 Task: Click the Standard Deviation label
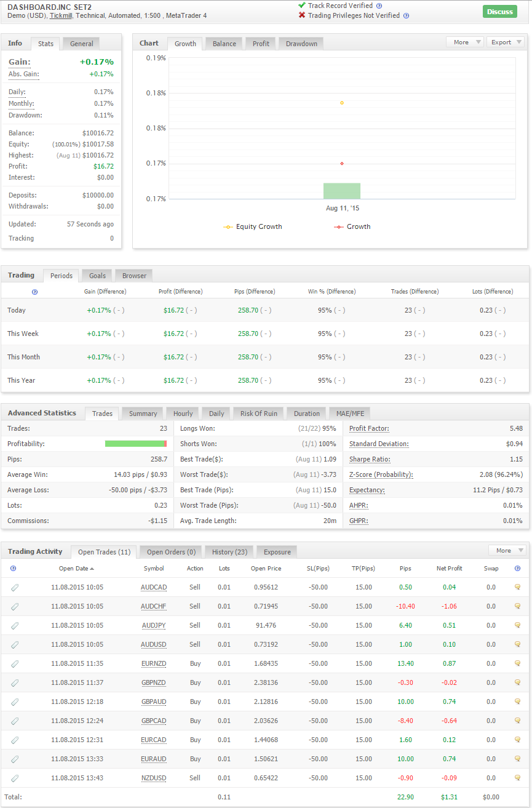click(379, 444)
